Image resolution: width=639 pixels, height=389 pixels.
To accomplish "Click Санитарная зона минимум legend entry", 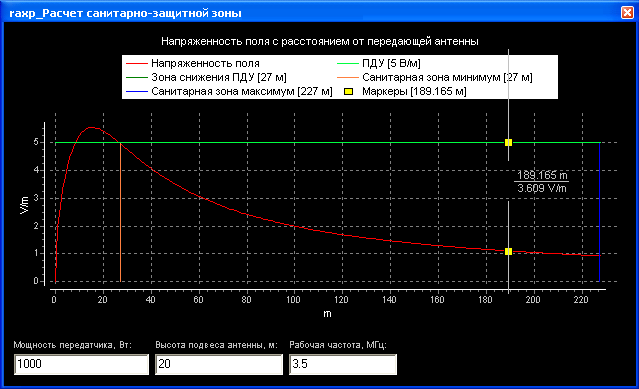I will tap(434, 77).
